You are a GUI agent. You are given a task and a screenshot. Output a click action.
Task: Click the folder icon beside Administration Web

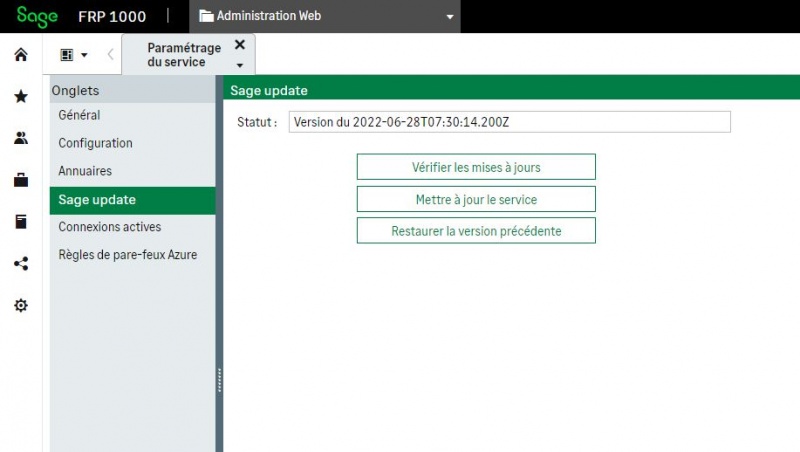(x=206, y=16)
